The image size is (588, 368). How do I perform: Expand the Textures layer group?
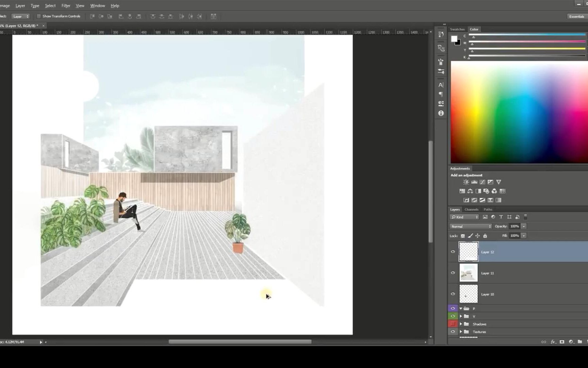pos(461,332)
